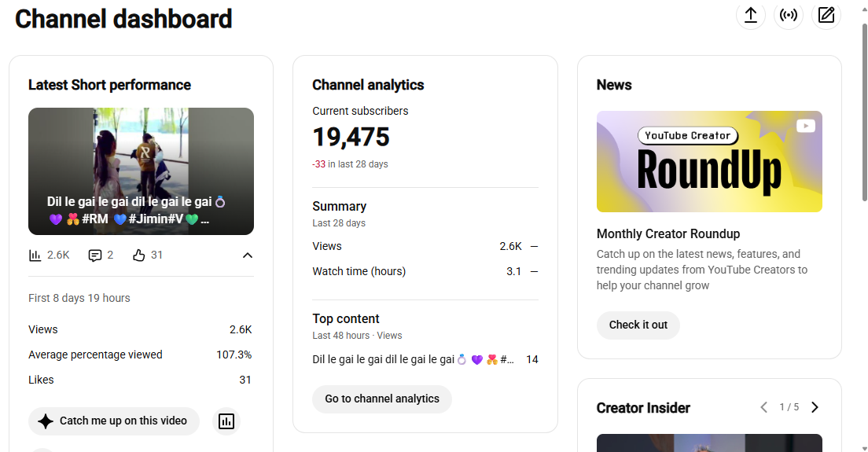Screen dimensions: 868x452
Task: Click the Top content count 14
Action: pyautogui.click(x=532, y=359)
